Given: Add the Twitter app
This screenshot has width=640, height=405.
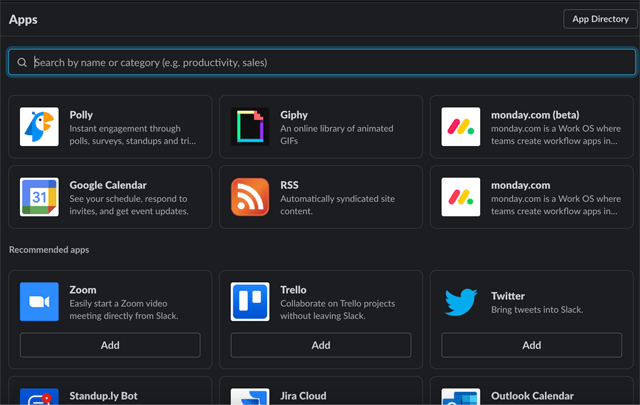Looking at the screenshot, I should coord(531,345).
